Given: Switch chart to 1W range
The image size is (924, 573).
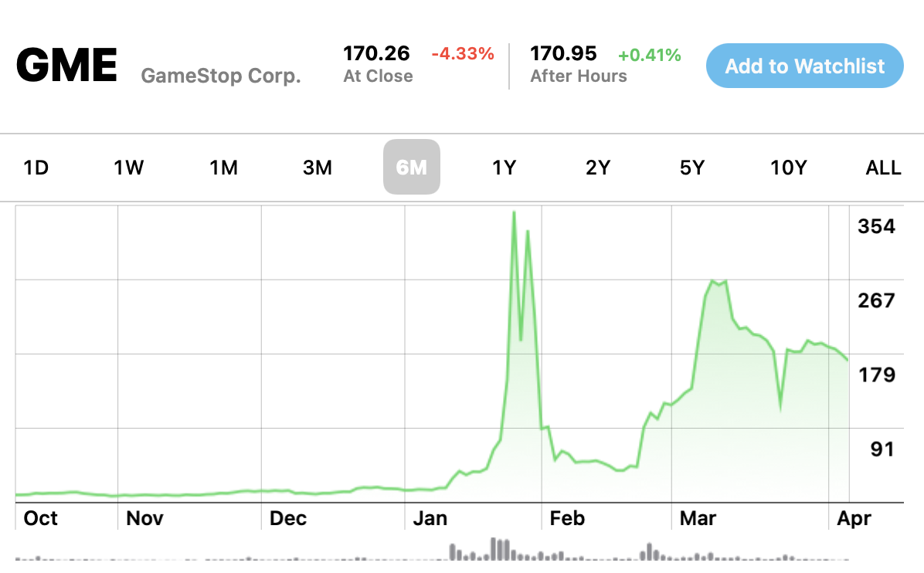Looking at the screenshot, I should pyautogui.click(x=129, y=168).
